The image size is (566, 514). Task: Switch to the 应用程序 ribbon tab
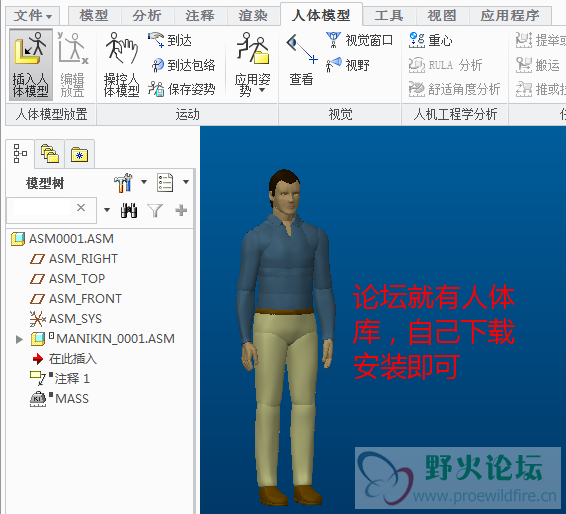[x=510, y=16]
